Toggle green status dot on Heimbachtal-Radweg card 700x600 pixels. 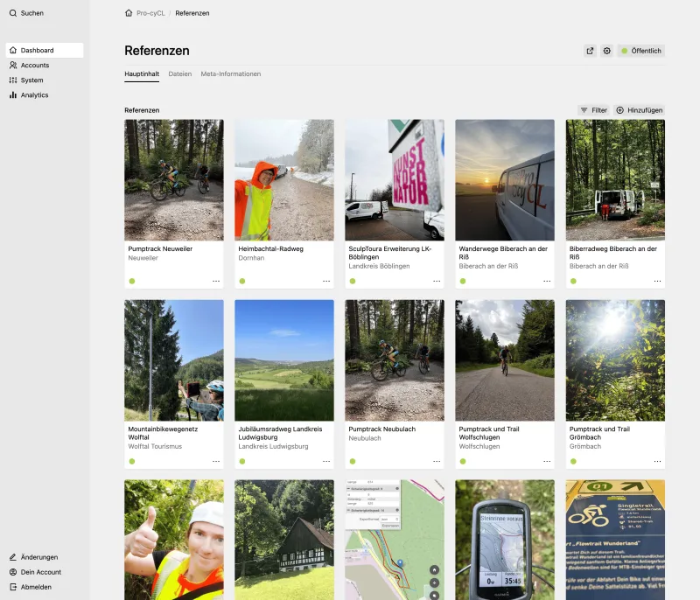(x=242, y=281)
